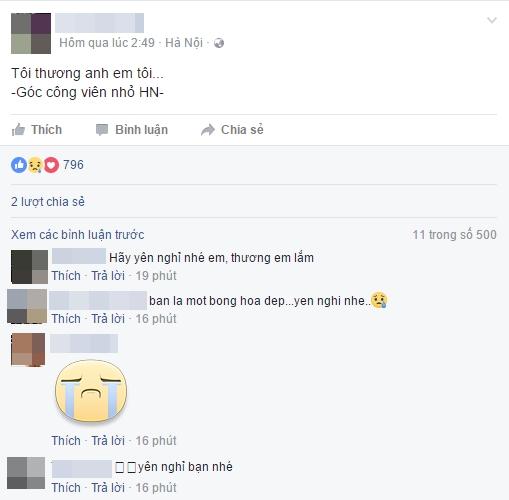Expand Xem các bình luận trước

point(78,235)
